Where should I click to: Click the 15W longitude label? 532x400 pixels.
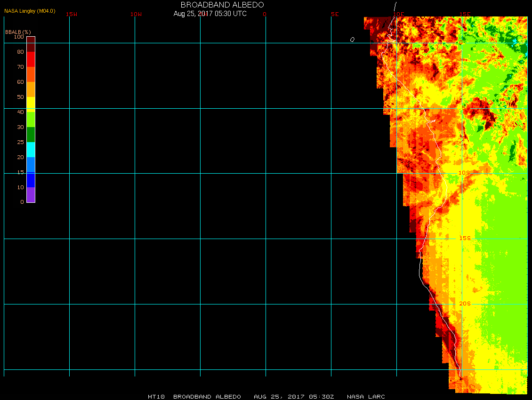click(72, 14)
